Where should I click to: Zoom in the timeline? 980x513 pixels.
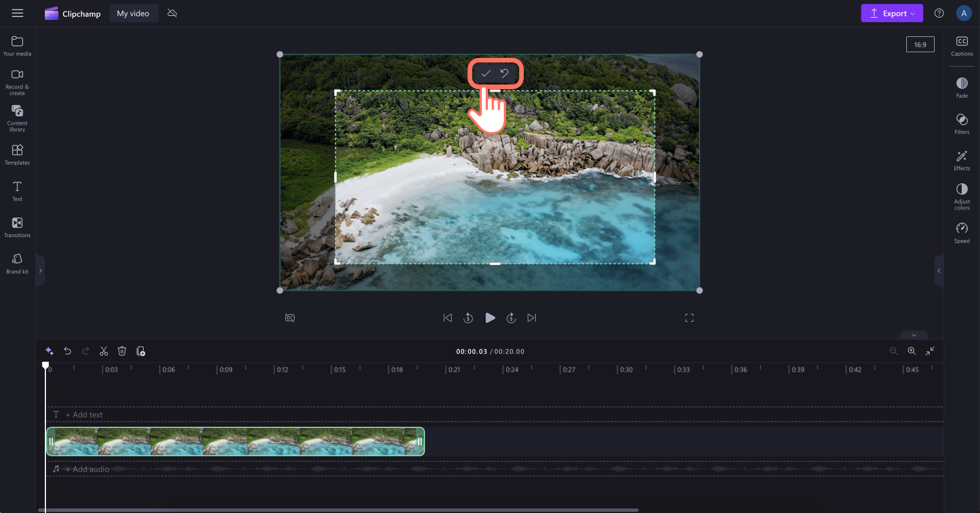(911, 351)
